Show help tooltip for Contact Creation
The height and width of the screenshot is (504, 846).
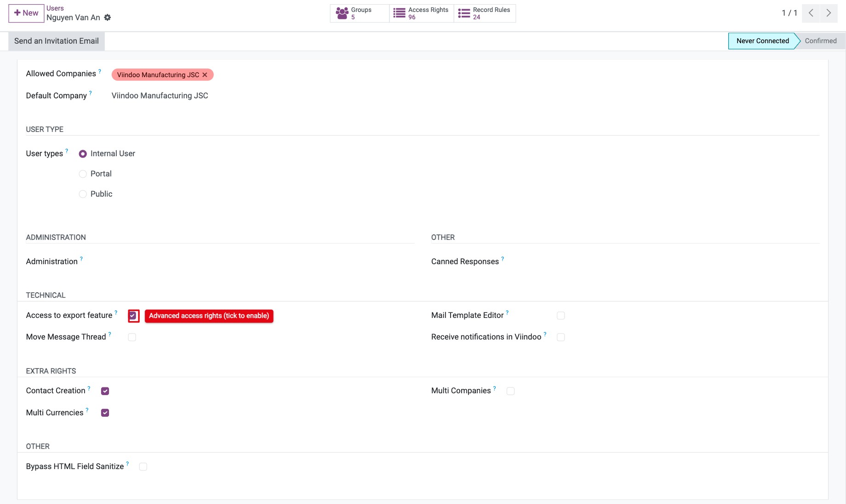click(x=89, y=388)
